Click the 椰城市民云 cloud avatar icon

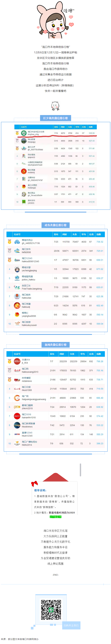pos(17,242)
